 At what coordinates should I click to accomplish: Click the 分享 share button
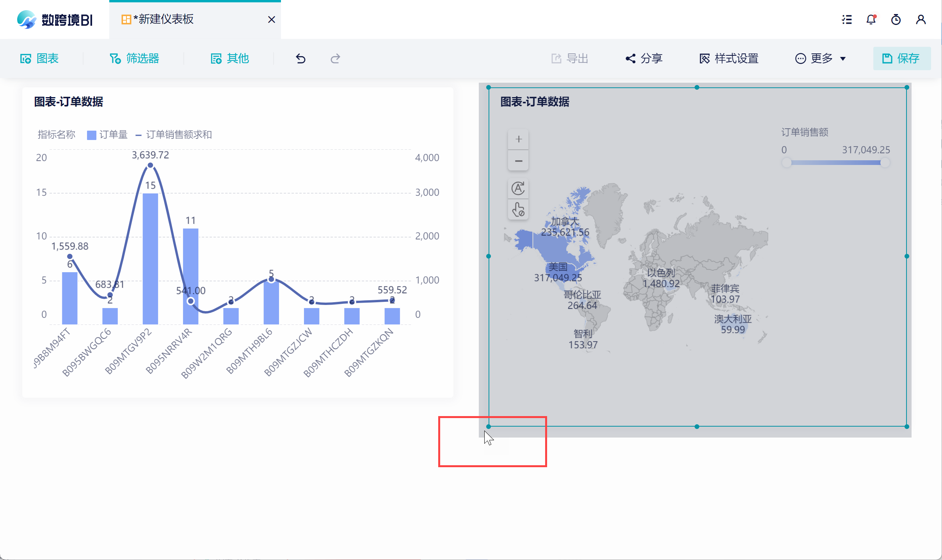point(644,58)
